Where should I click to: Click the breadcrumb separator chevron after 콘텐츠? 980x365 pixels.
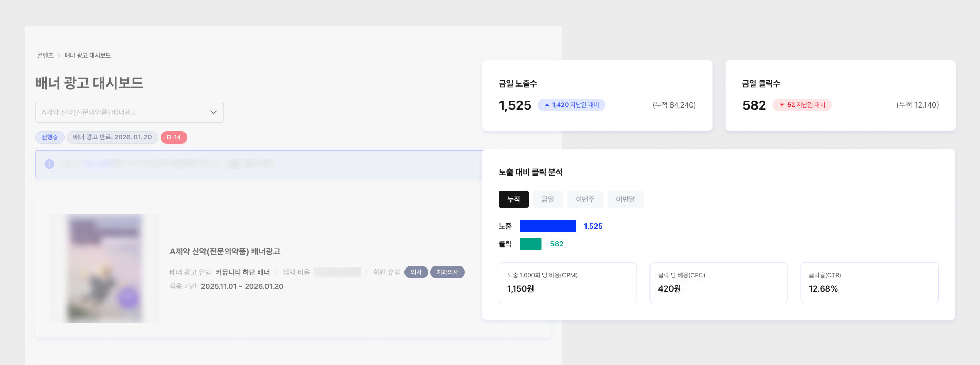[59, 56]
